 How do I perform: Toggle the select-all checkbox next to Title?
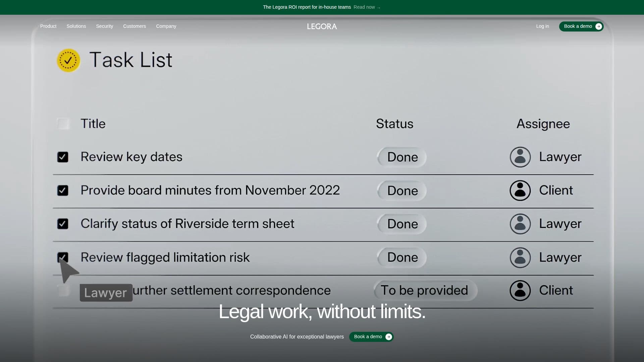63,124
